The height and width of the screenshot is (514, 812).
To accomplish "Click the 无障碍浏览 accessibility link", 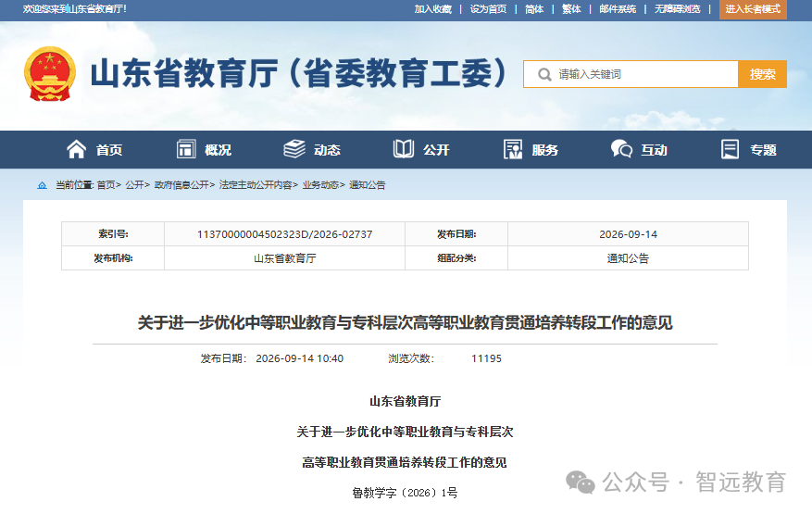I will tap(678, 9).
